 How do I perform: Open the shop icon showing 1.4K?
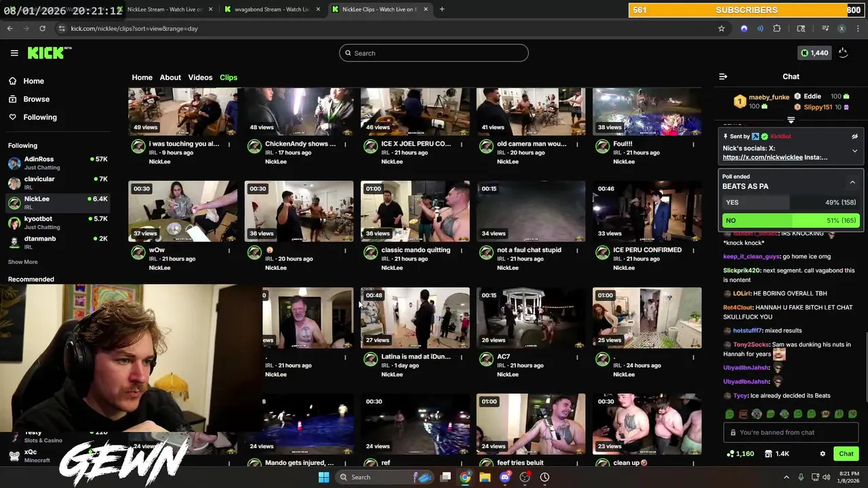point(777,453)
